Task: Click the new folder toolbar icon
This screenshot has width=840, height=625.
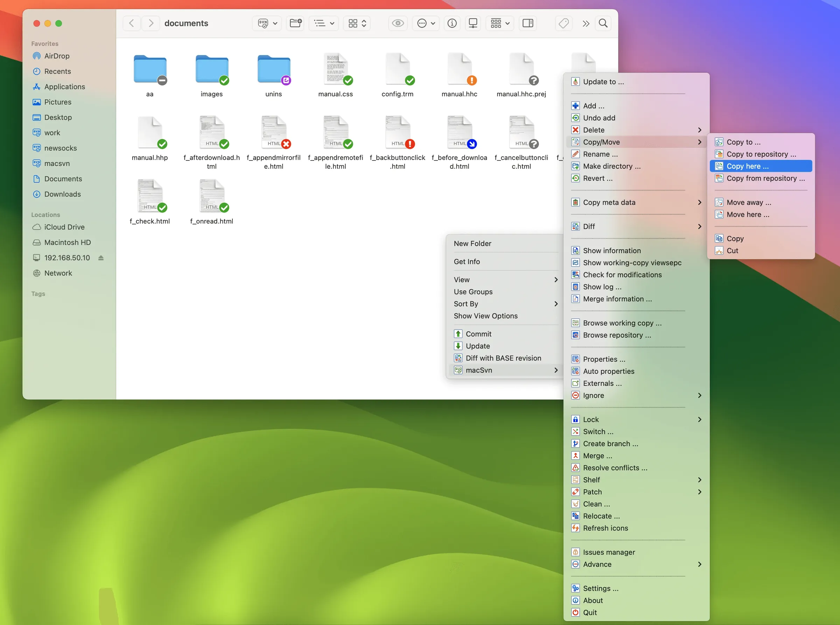Action: [x=295, y=23]
